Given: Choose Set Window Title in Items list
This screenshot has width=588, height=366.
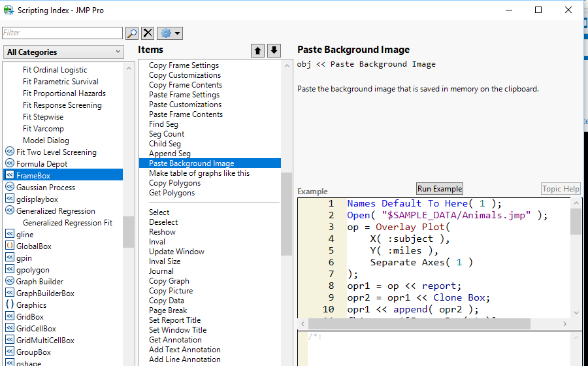Looking at the screenshot, I should click(x=177, y=330).
